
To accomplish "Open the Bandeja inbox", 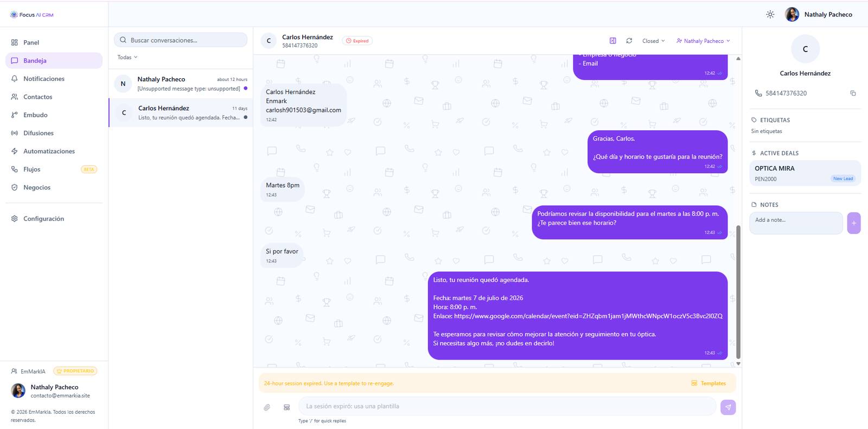I will click(54, 60).
